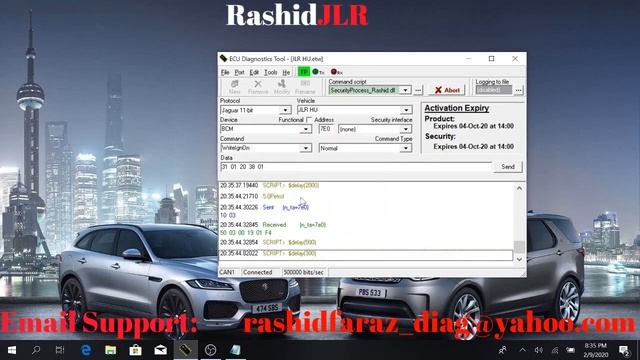This screenshot has width=640, height=360.
Task: Open taskbar search
Action: (36, 350)
